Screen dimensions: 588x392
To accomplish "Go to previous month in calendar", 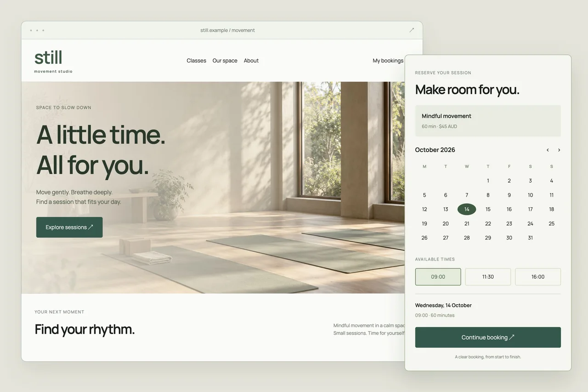I will 548,150.
